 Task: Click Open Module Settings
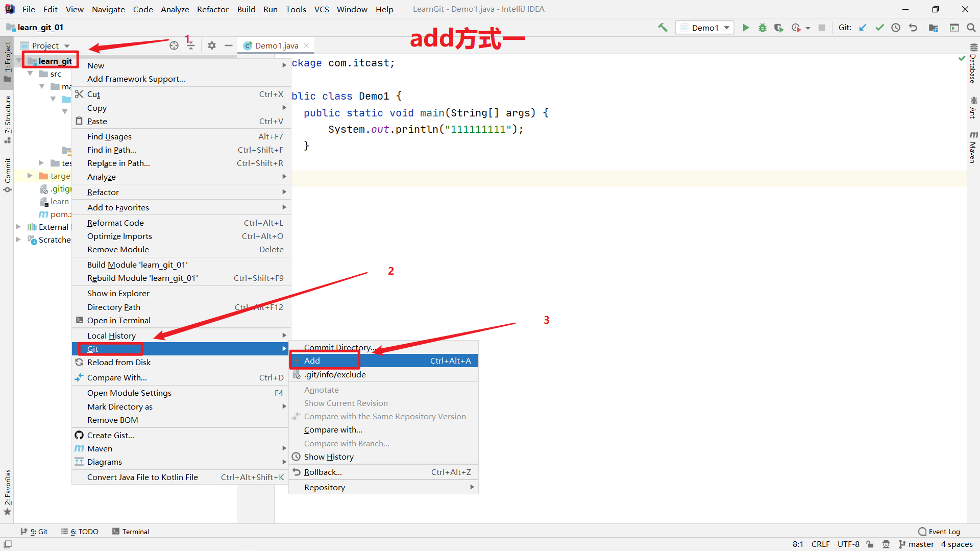click(x=181, y=393)
